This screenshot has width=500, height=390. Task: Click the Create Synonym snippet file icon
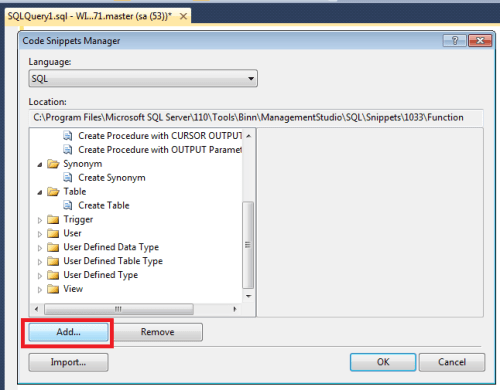point(68,178)
